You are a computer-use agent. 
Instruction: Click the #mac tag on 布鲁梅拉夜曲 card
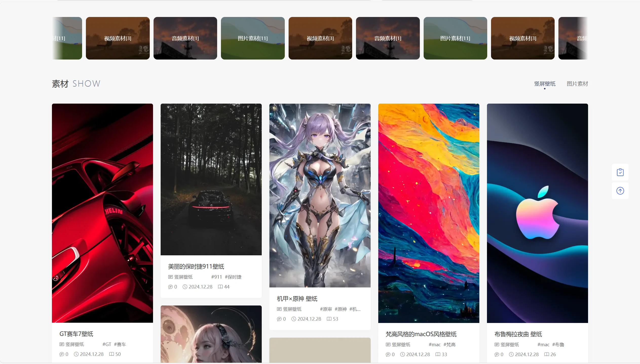543,344
